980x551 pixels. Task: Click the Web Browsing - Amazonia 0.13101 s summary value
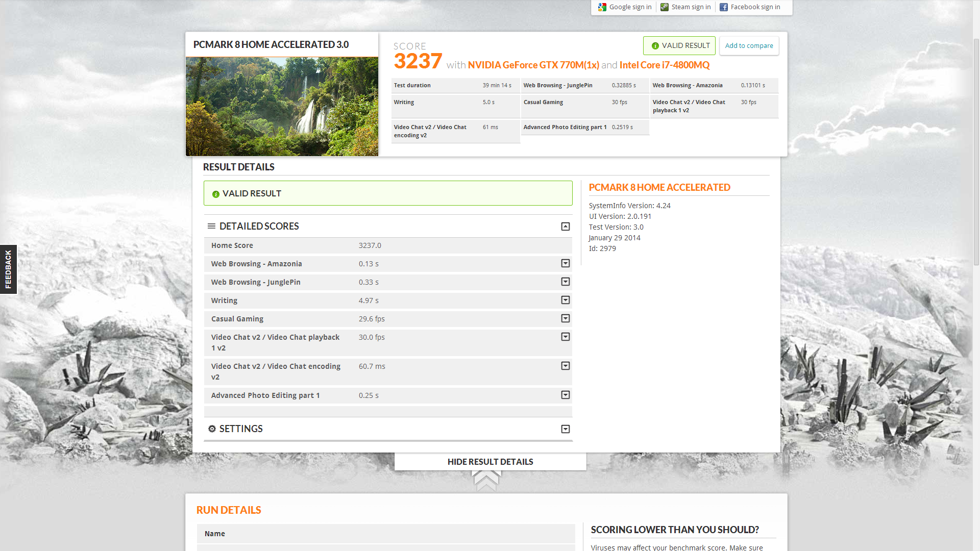coord(753,86)
